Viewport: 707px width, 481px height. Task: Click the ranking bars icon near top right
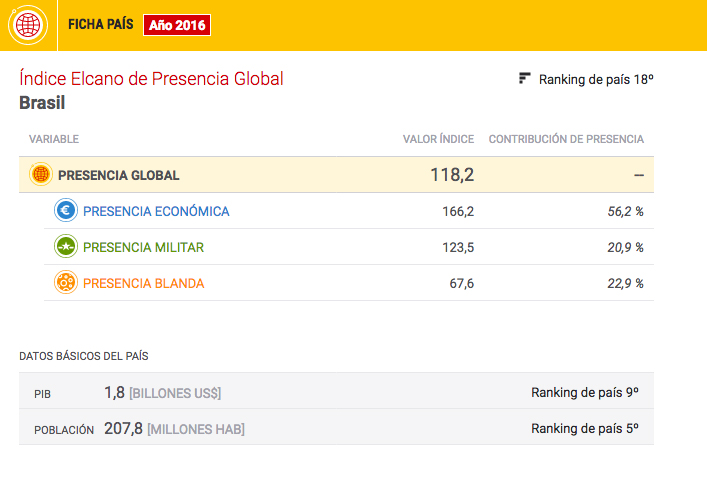tap(524, 79)
